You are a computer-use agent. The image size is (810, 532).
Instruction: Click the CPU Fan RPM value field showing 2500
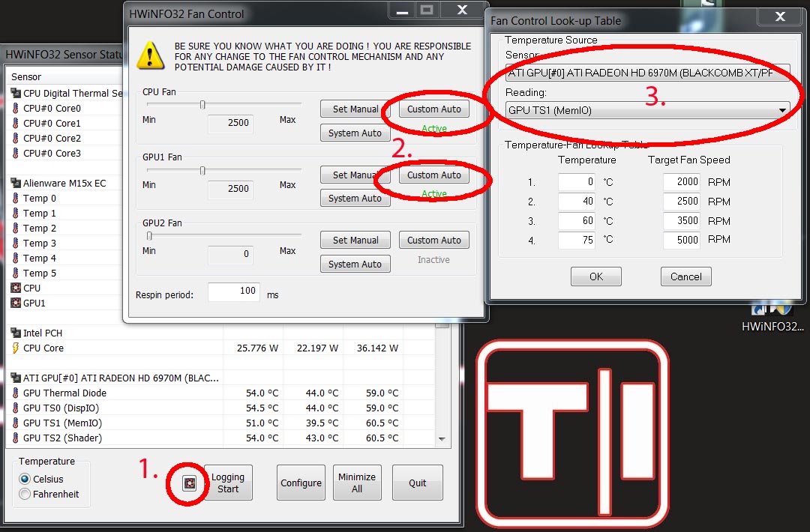230,123
